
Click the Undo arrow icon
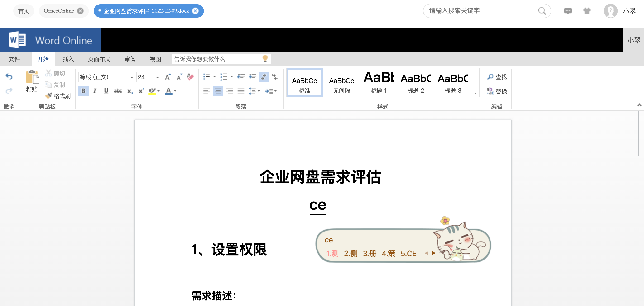[9, 76]
